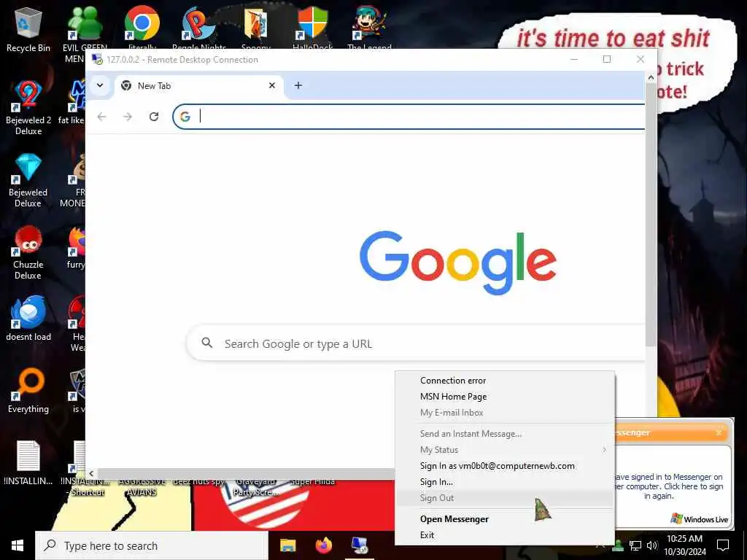
Task: Open the AGGRESSIVE AVIANS desktop icon
Action: pos(142,486)
